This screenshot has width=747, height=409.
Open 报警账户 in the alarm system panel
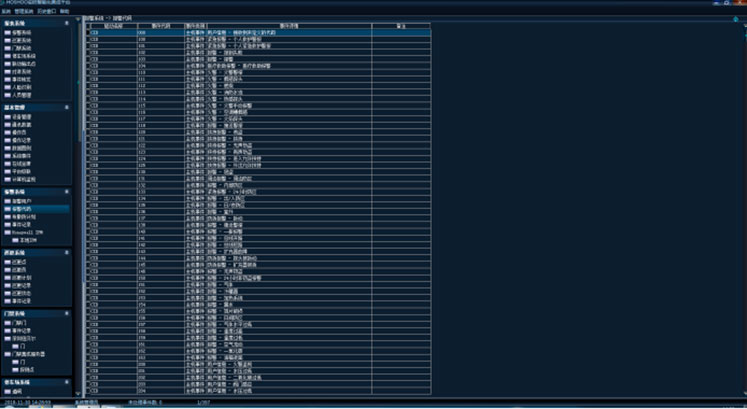point(22,201)
